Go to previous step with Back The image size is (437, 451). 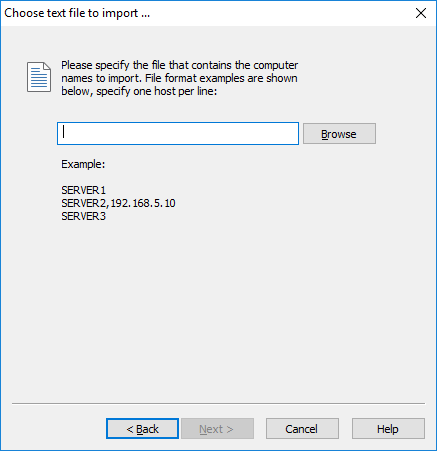(142, 429)
